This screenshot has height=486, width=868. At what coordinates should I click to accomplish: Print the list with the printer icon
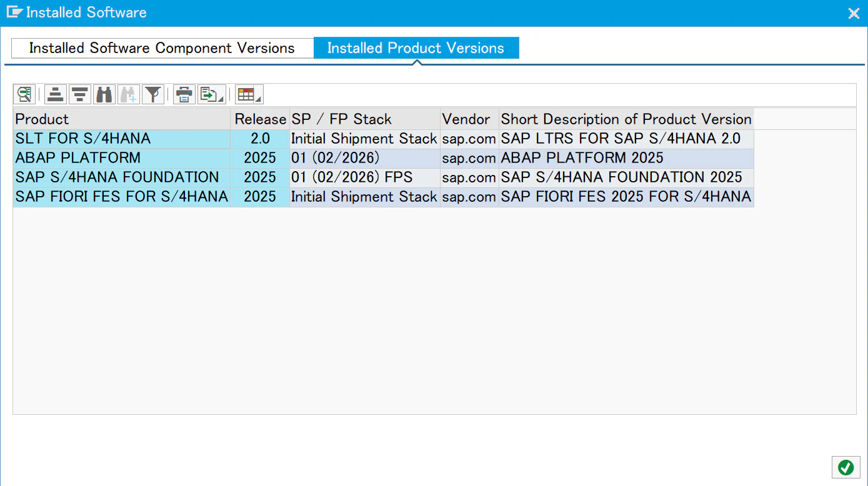click(x=184, y=95)
